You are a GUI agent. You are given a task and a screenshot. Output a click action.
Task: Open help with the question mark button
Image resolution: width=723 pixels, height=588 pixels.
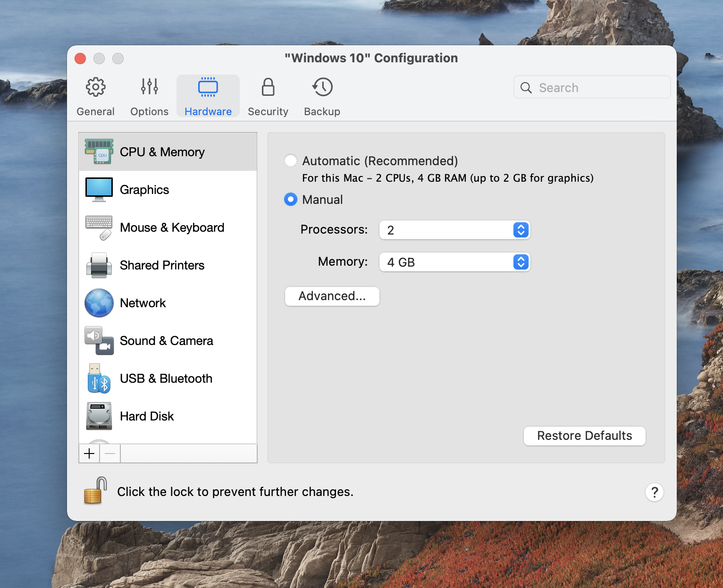(655, 492)
